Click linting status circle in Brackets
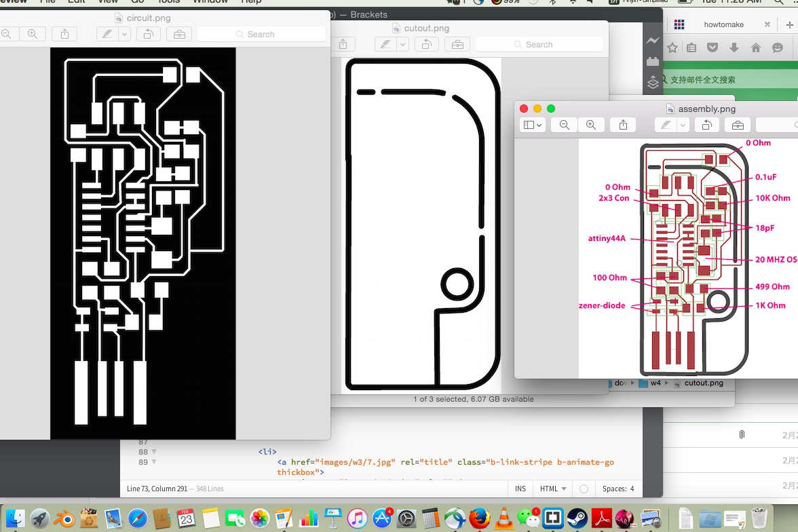 point(584,489)
